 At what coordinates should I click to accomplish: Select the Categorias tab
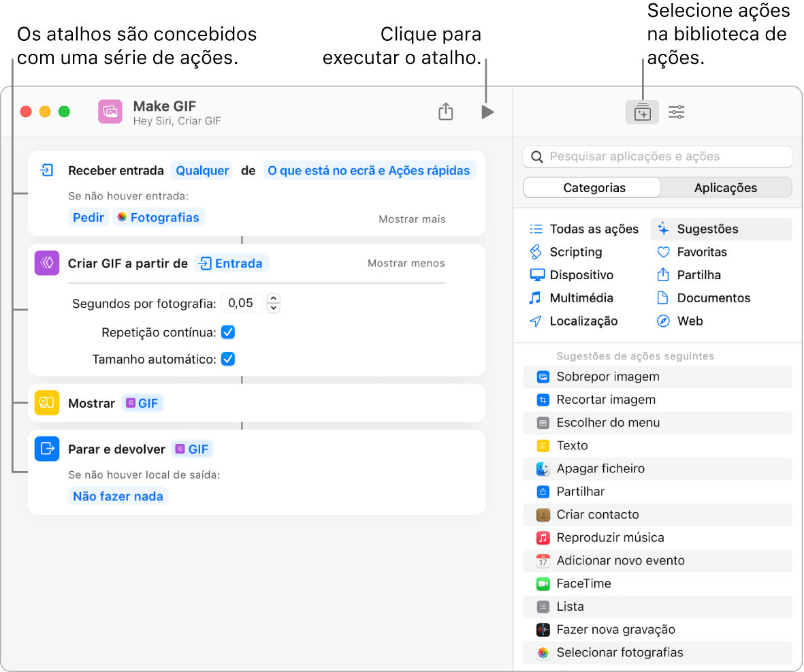tap(591, 187)
